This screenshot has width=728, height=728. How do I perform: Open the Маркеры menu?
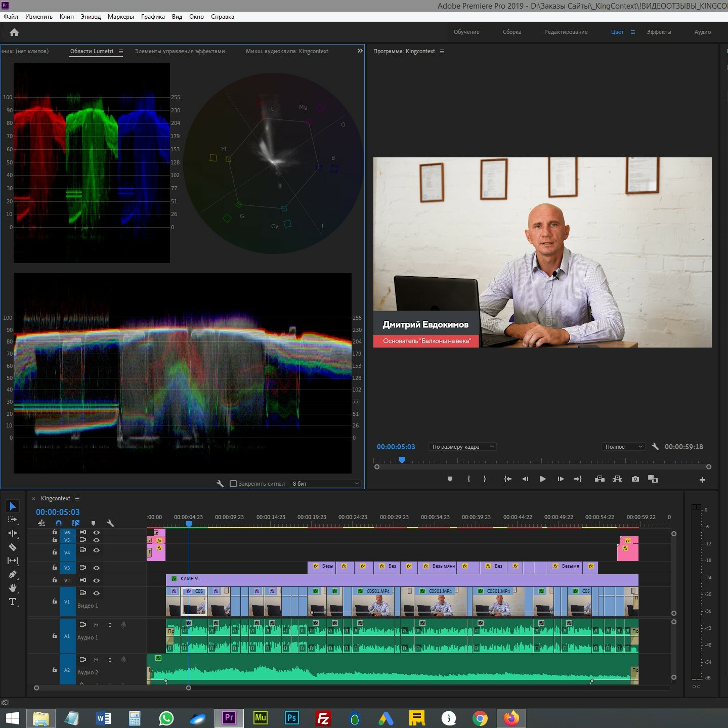pos(121,17)
